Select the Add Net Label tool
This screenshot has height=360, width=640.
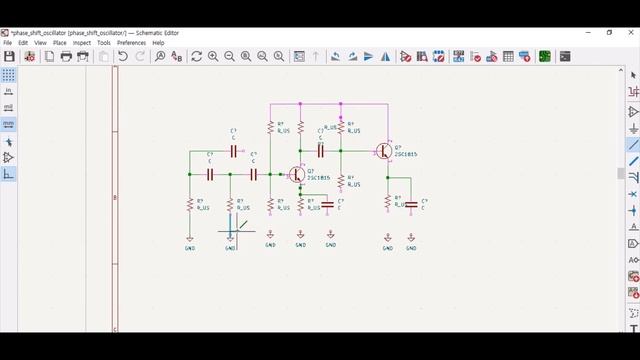click(633, 227)
